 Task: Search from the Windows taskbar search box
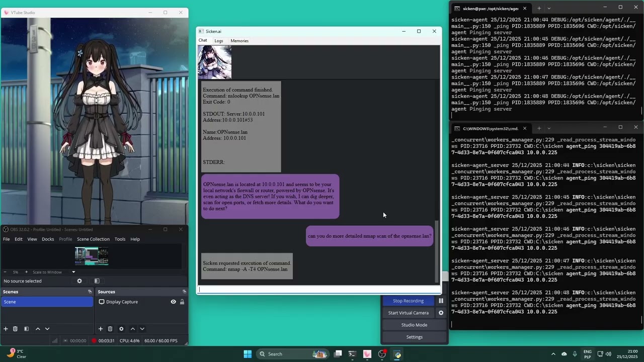(x=292, y=354)
